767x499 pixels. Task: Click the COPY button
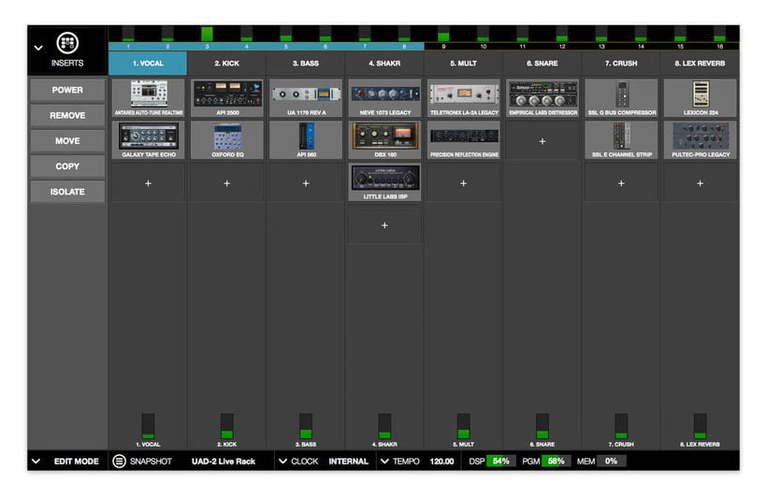(68, 166)
